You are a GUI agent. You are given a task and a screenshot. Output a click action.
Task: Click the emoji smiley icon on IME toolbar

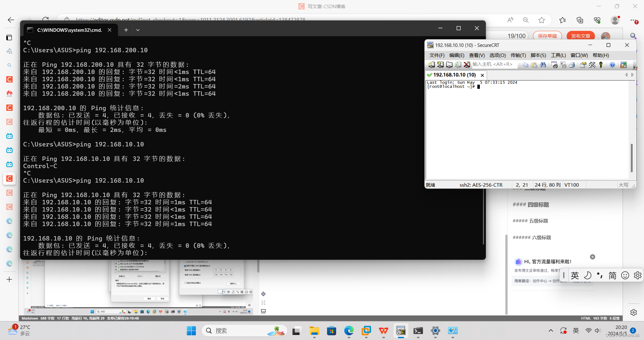[625, 275]
